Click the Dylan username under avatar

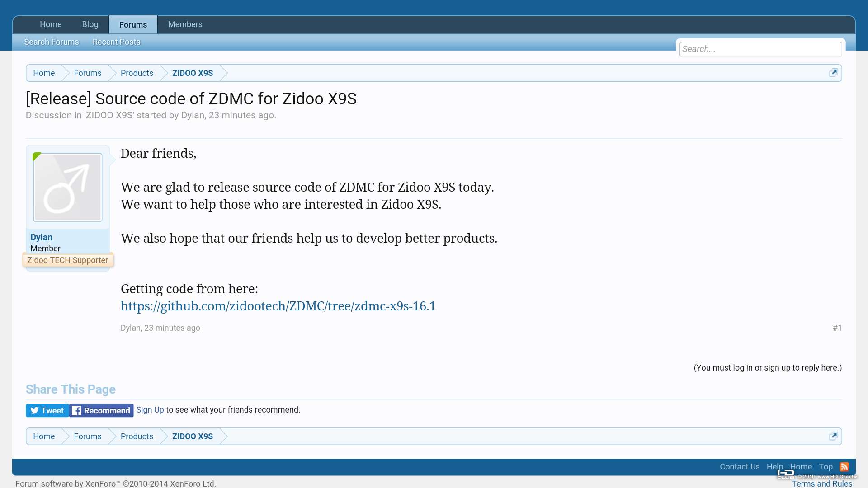click(41, 237)
